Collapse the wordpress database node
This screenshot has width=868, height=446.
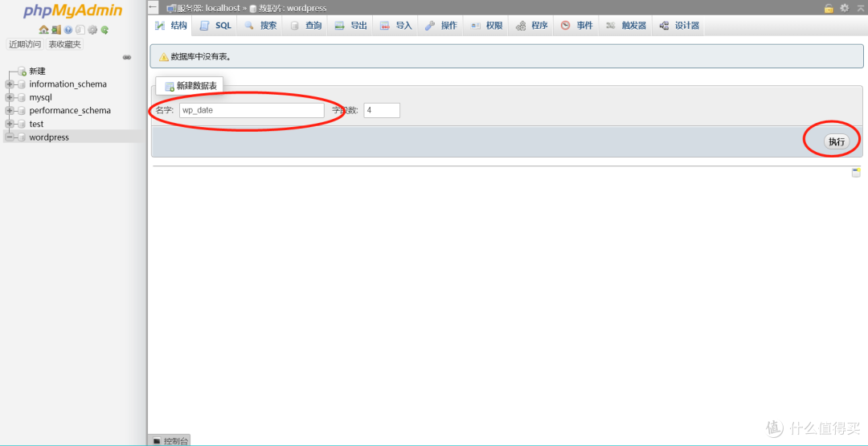[9, 137]
